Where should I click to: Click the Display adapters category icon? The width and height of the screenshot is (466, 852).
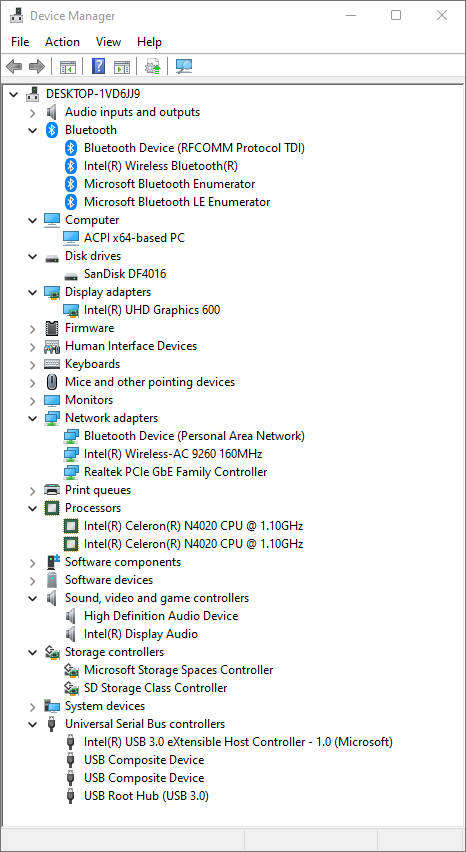52,292
